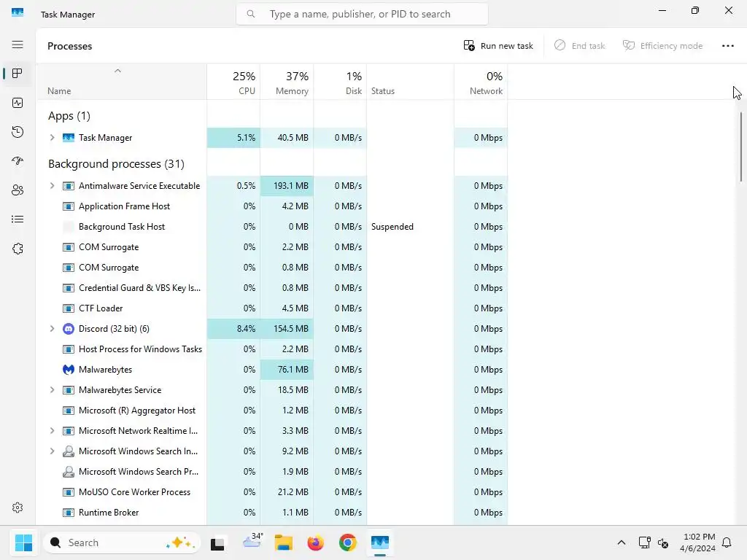Open the hamburger navigation menu
This screenshot has width=747, height=560.
pyautogui.click(x=18, y=44)
